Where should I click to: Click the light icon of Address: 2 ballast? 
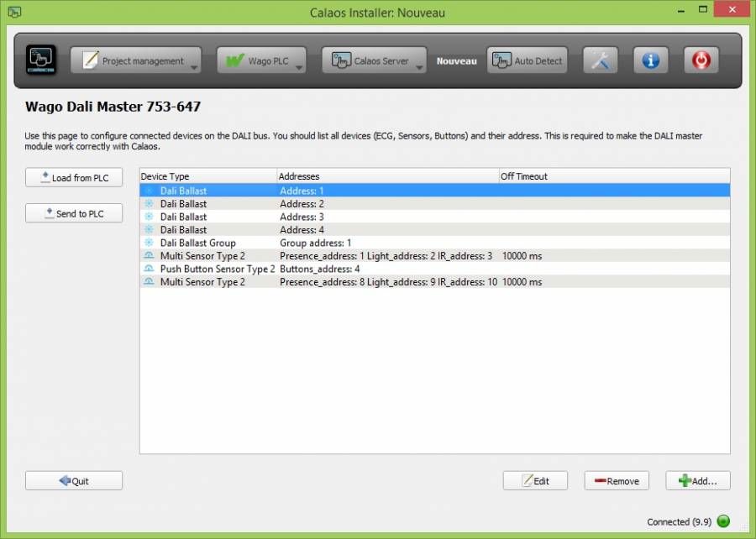click(x=149, y=203)
